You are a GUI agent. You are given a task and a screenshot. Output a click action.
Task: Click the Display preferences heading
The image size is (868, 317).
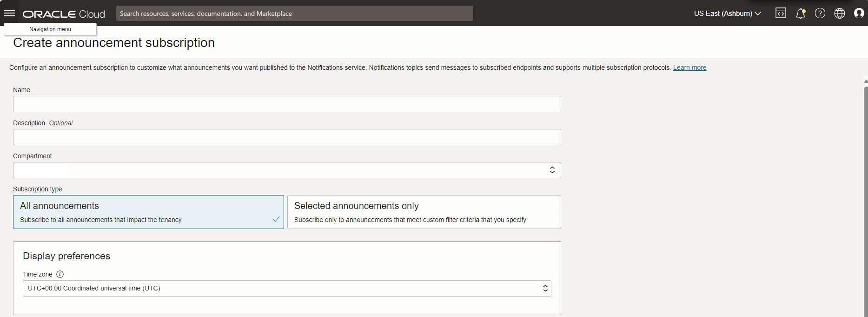pos(66,256)
